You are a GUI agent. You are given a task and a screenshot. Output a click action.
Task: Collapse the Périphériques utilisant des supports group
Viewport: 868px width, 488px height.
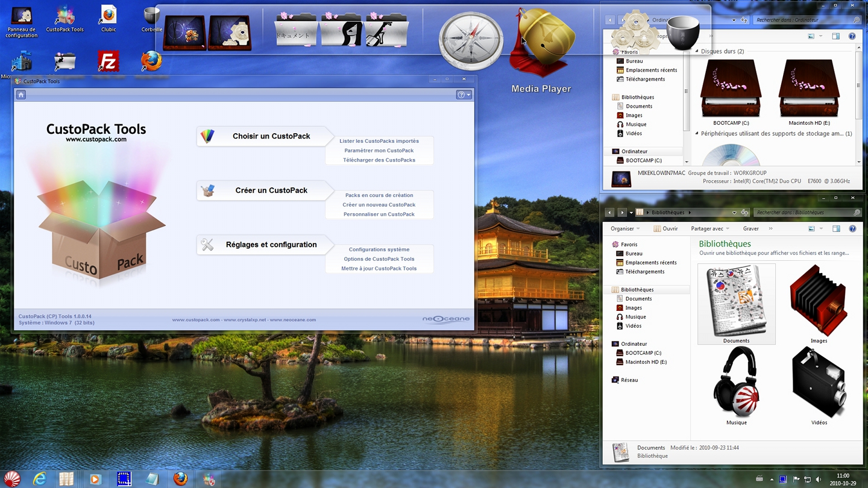coord(697,134)
